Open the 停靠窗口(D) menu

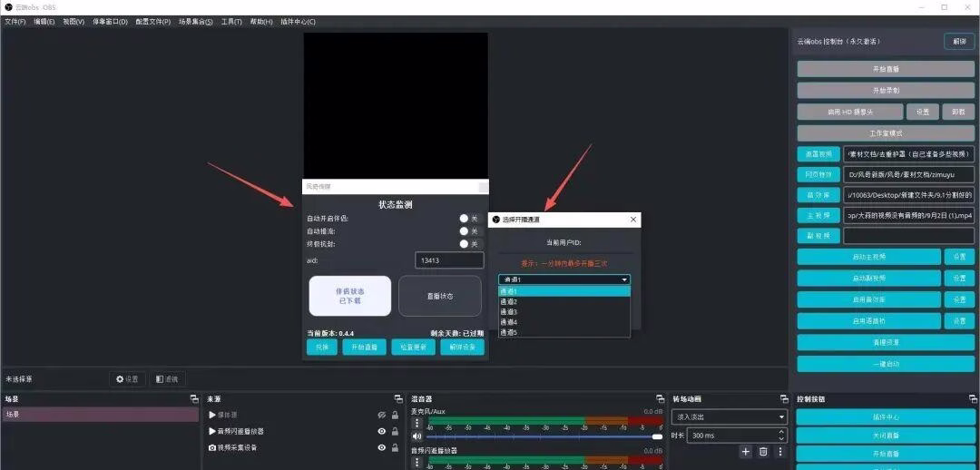pos(110,21)
